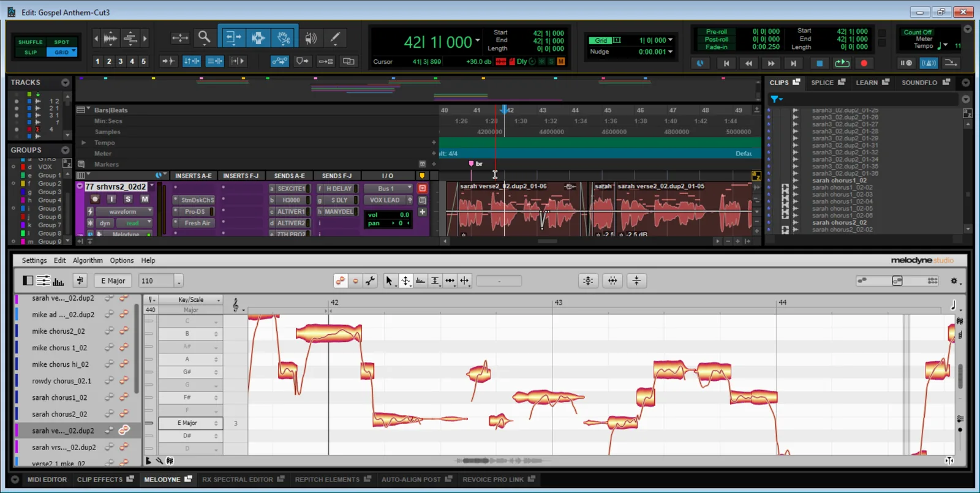Image resolution: width=980 pixels, height=493 pixels.
Task: Click the Stop transport button
Action: 819,63
